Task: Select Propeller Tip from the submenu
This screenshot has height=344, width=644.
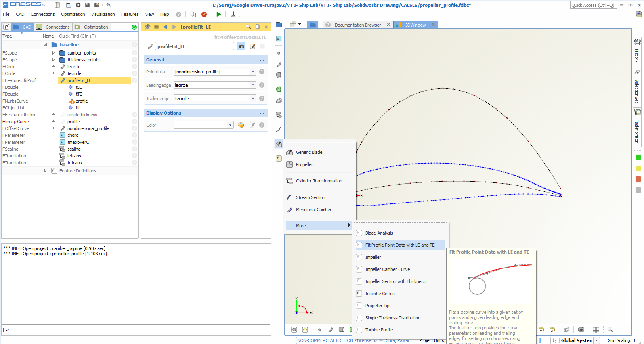Action: pos(377,306)
